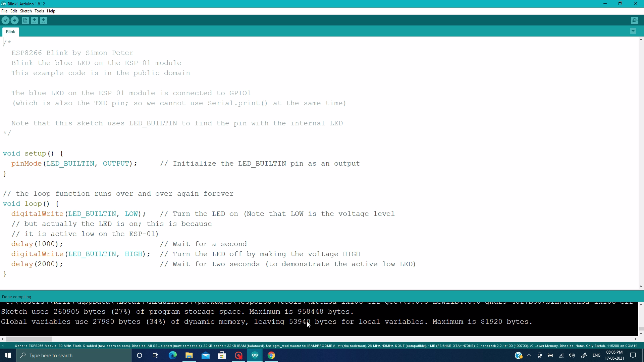Click the Serial Monitor icon

tap(635, 20)
